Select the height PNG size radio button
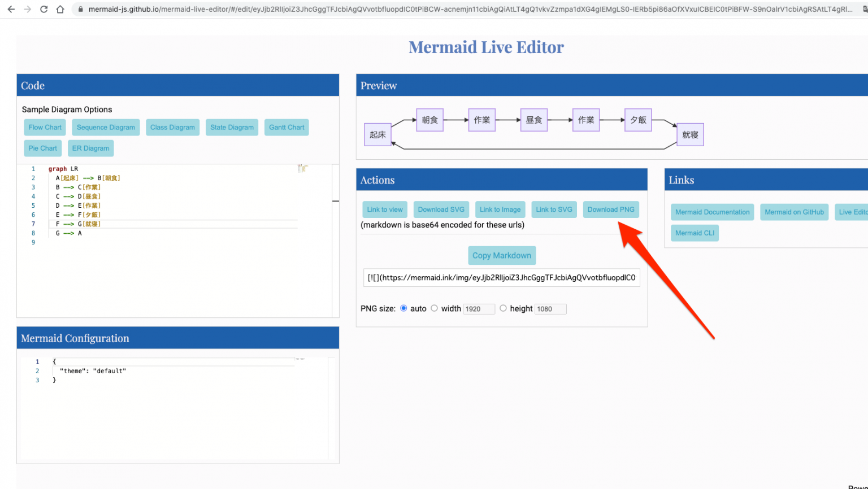This screenshot has height=489, width=868. [x=503, y=308]
